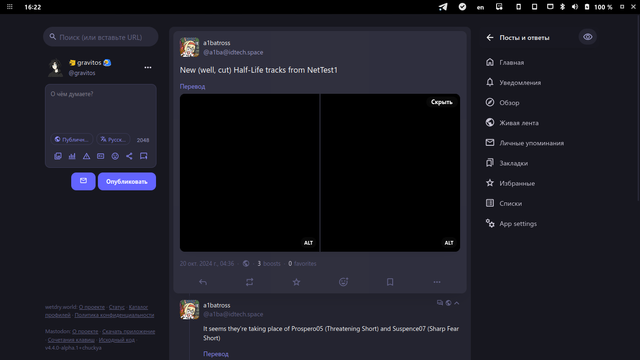The width and height of the screenshot is (640, 360).
Task: Open the main post's three-dot more menu
Action: pos(437,282)
